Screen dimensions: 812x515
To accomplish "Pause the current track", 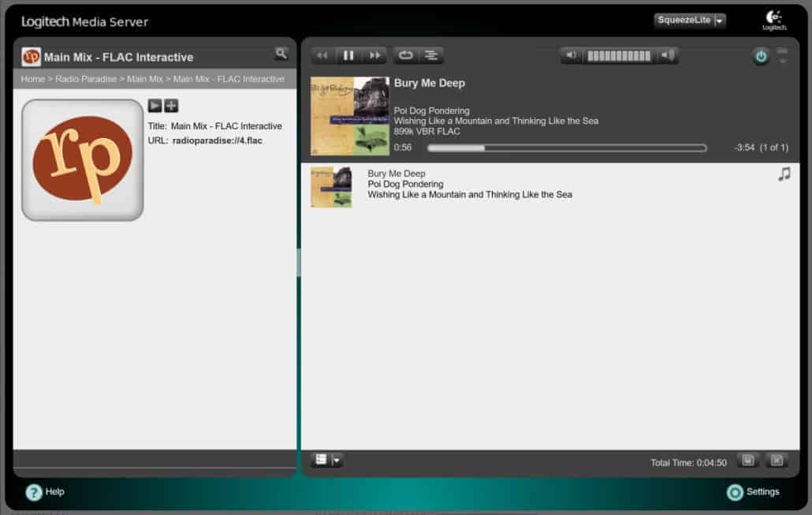I will click(x=348, y=55).
